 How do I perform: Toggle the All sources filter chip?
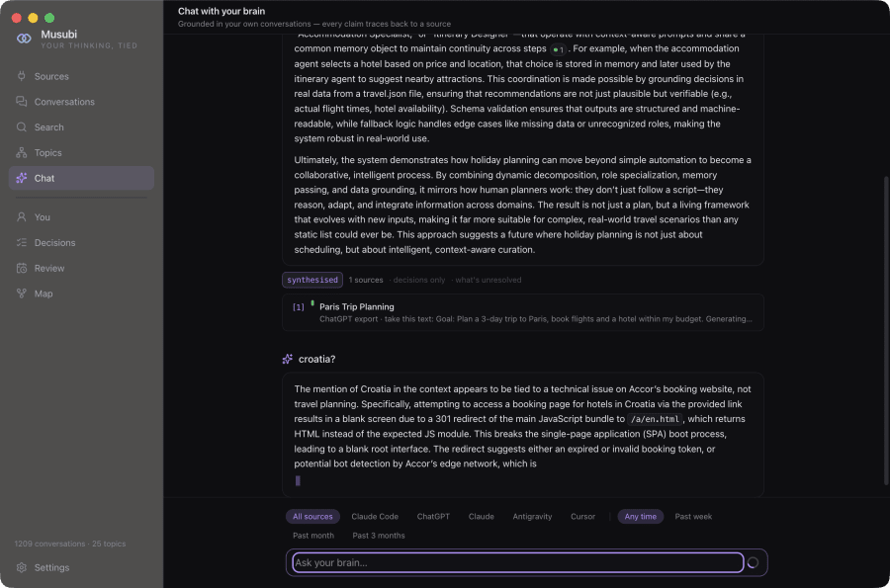click(312, 517)
